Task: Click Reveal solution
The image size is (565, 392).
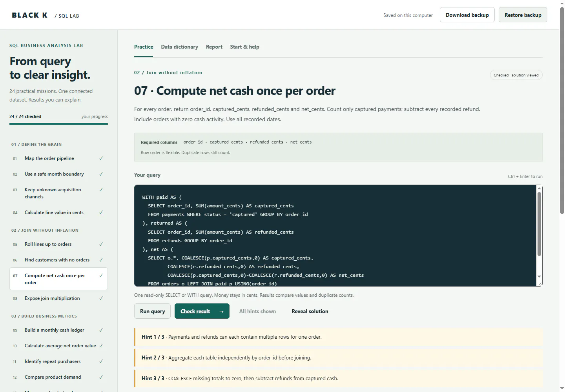Action: point(310,311)
